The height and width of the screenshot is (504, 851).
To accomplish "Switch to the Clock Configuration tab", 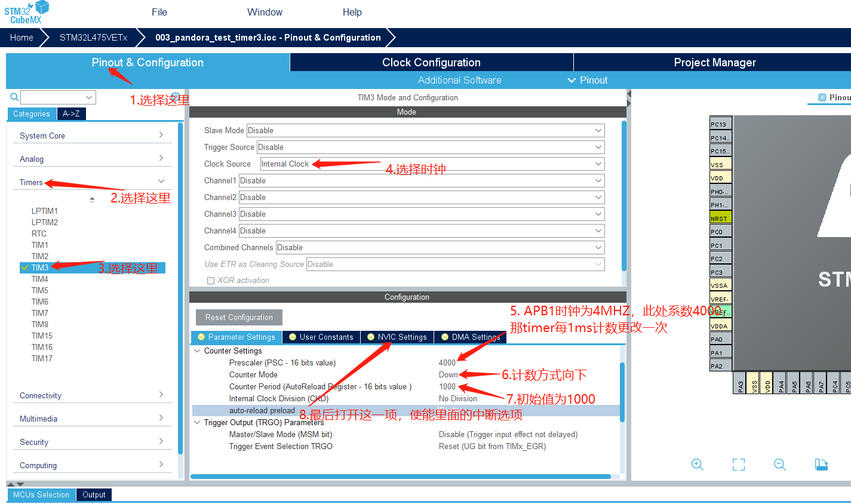I will 431,62.
